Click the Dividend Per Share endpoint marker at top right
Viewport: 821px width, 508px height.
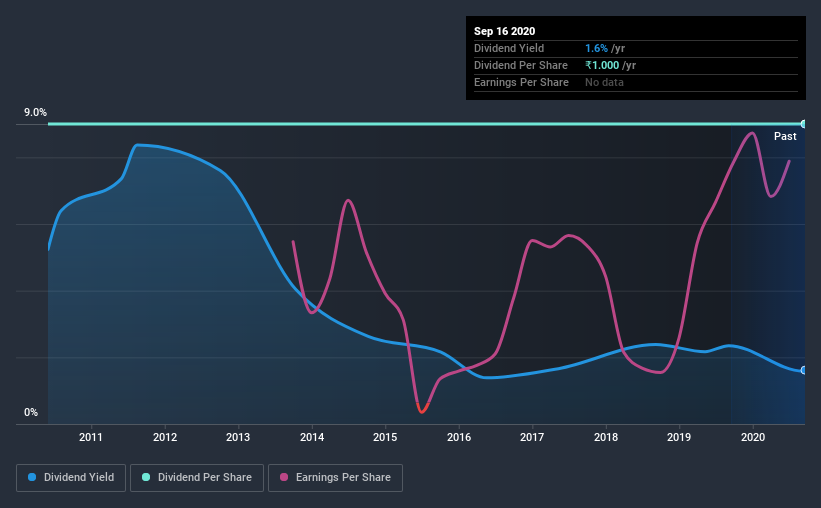(803, 124)
